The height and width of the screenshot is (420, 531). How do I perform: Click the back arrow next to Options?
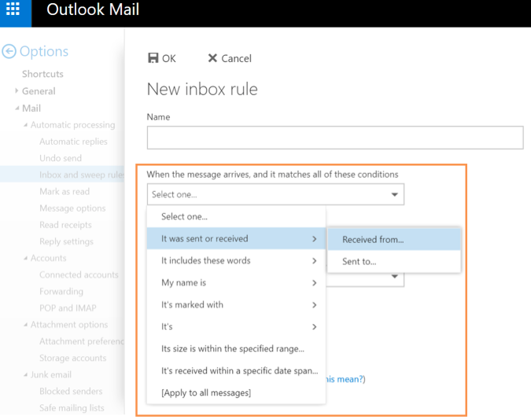pos(9,52)
